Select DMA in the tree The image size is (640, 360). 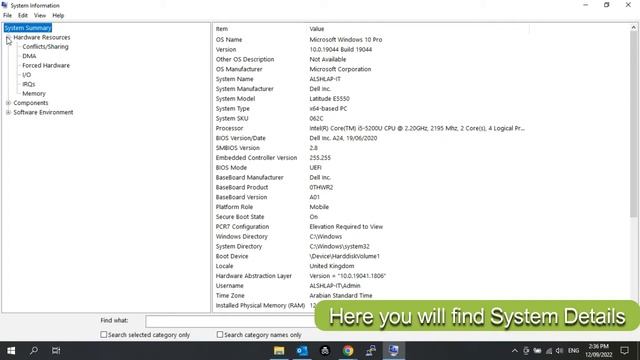tap(29, 56)
